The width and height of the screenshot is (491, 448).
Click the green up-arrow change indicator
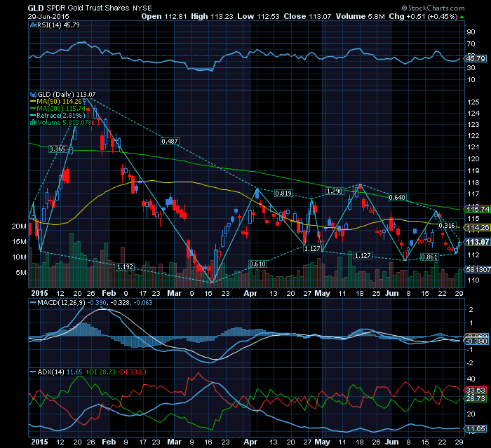tap(462, 17)
